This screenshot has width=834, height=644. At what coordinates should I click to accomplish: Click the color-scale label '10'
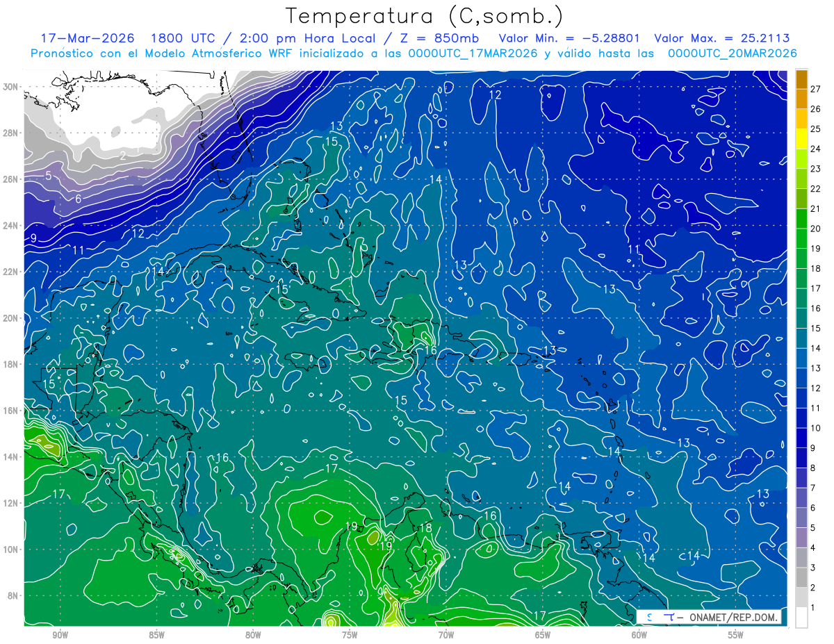click(816, 428)
